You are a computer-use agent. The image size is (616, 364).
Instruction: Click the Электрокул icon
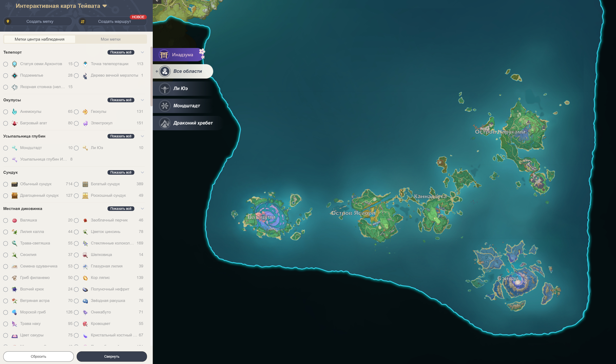point(85,123)
